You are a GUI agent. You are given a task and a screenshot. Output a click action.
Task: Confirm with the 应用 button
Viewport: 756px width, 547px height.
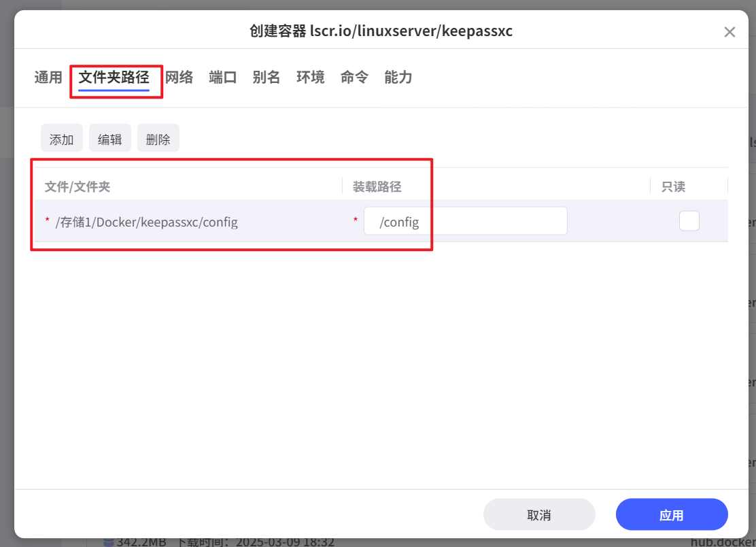point(672,514)
